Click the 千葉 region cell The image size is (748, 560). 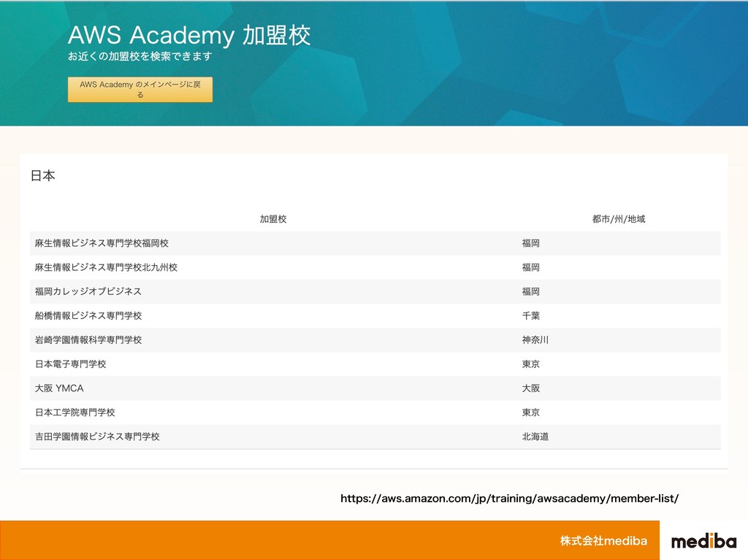pos(531,315)
